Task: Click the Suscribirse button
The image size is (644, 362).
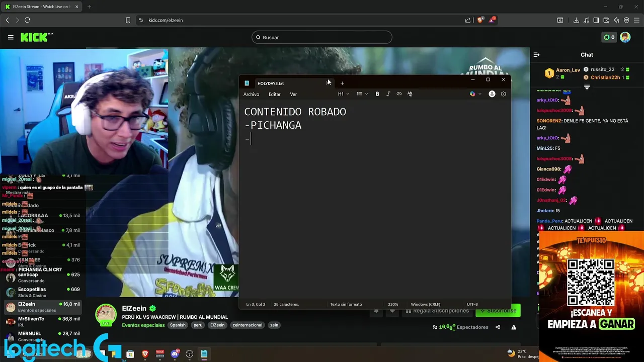Action: (498, 311)
